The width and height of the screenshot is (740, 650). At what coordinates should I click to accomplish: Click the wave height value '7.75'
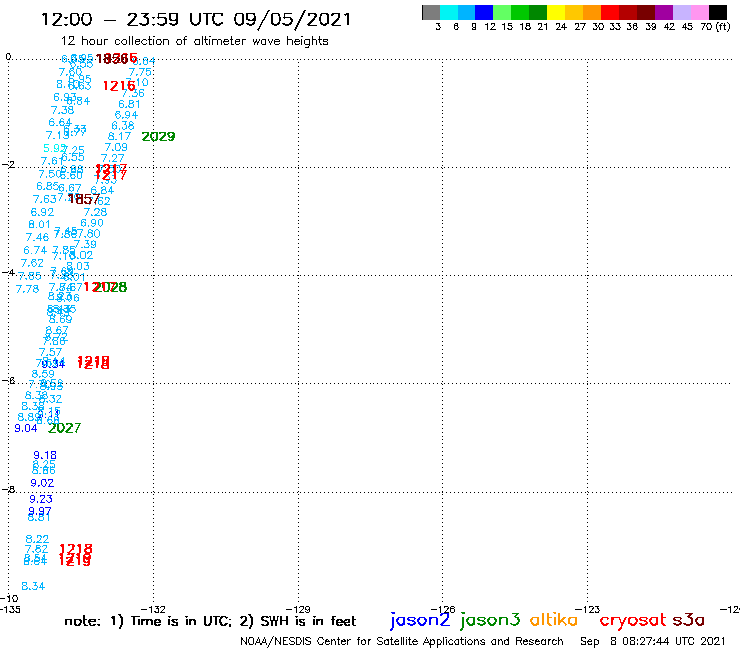140,72
